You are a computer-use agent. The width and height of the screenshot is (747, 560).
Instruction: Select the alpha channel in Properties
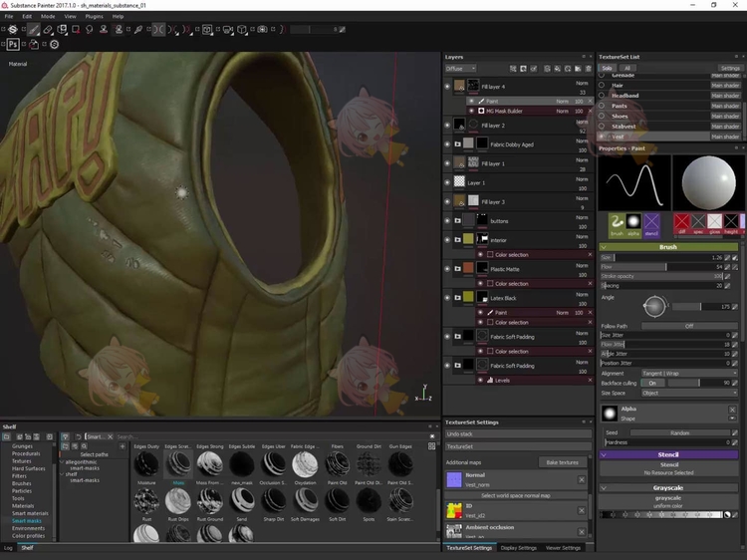pyautogui.click(x=633, y=225)
